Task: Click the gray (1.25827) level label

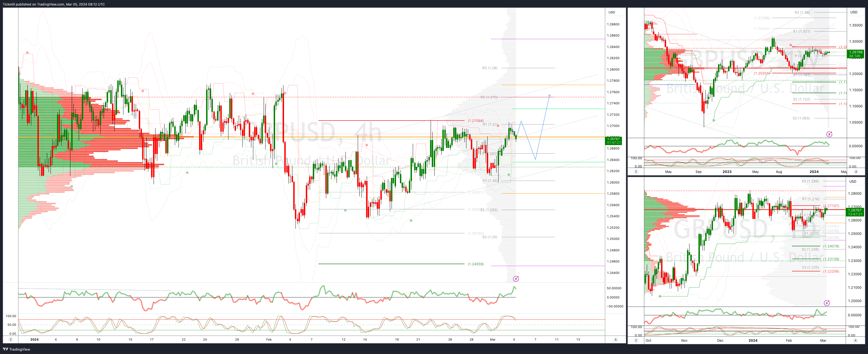Action: 475,192
